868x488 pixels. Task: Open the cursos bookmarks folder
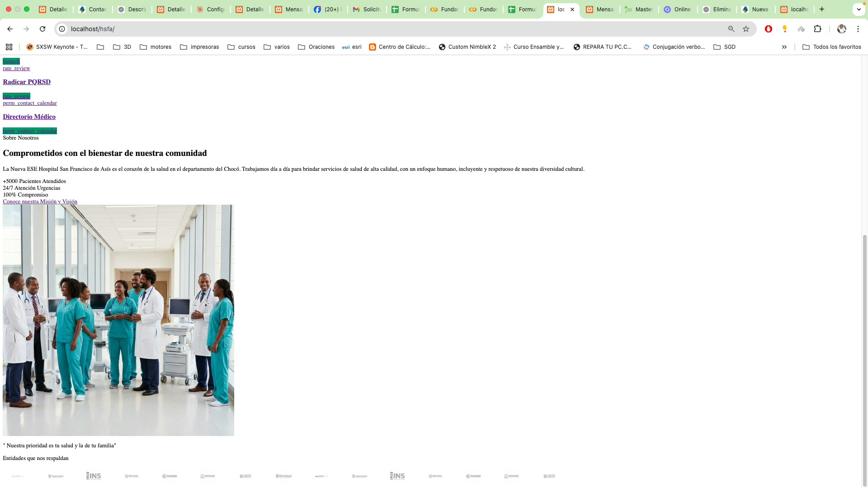pyautogui.click(x=241, y=47)
